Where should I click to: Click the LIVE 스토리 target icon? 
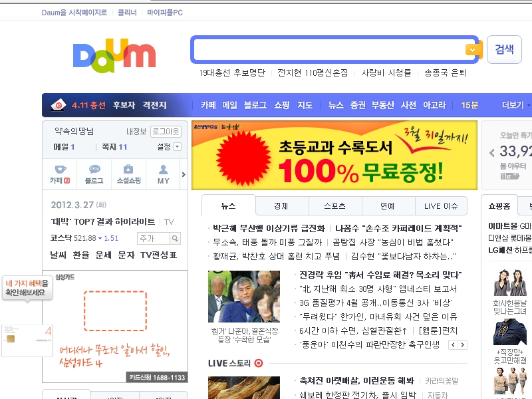(x=259, y=363)
